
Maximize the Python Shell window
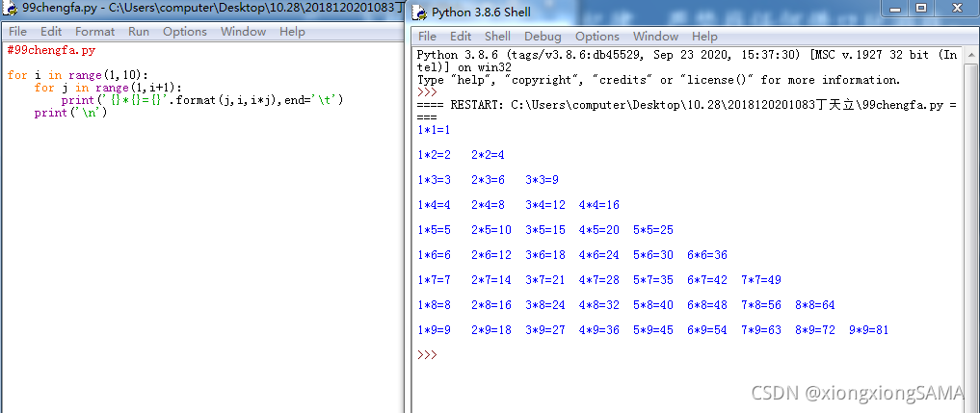coord(921,8)
